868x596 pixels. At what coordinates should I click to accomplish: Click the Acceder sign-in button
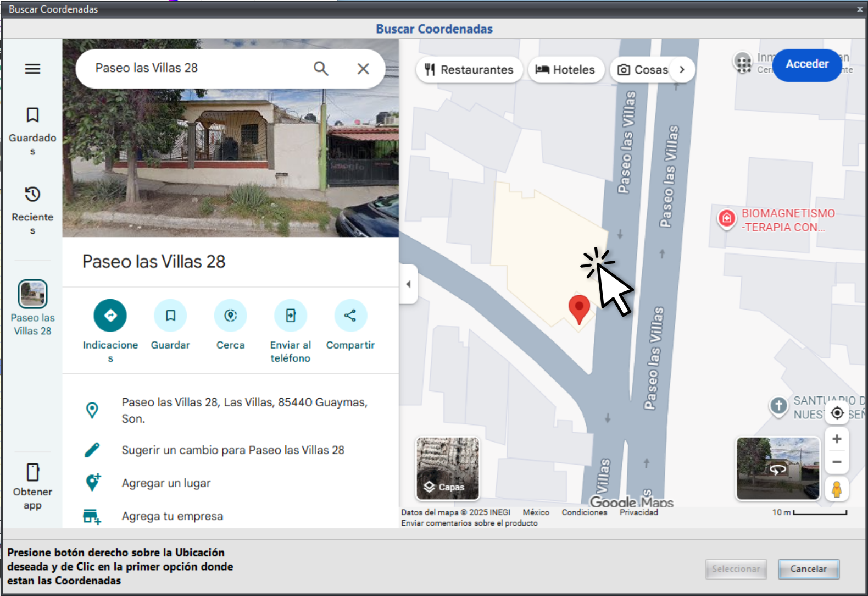coord(806,64)
